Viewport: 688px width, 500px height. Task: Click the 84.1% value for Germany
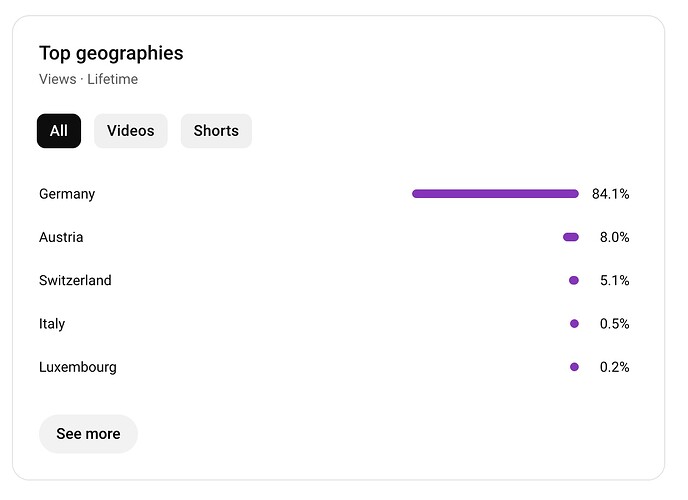(610, 194)
